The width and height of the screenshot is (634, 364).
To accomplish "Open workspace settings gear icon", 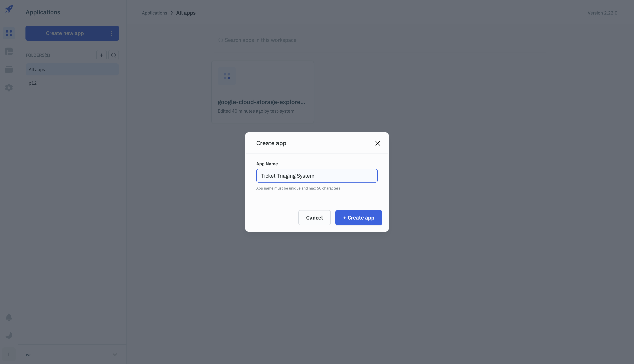I will (9, 88).
